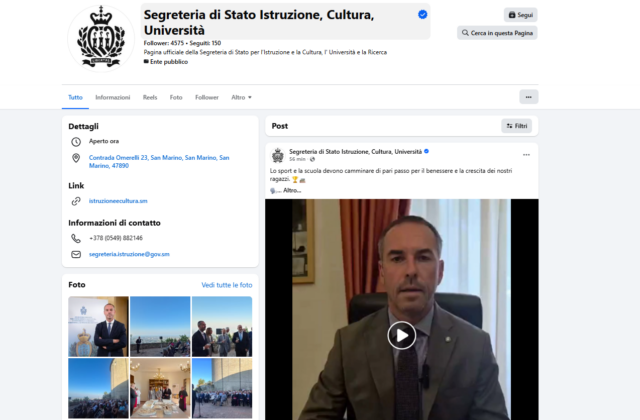The width and height of the screenshot is (640, 420).
Task: Open the three-dots page options button
Action: coord(529,97)
